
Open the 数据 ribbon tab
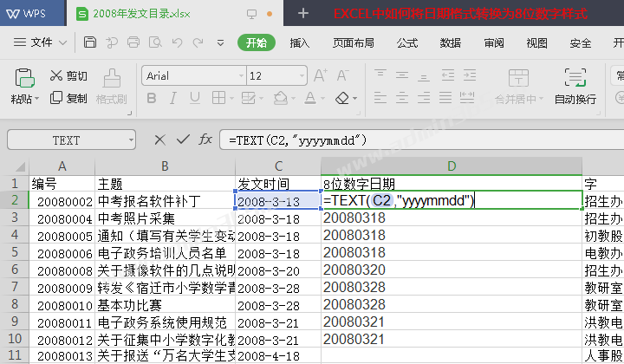click(450, 42)
